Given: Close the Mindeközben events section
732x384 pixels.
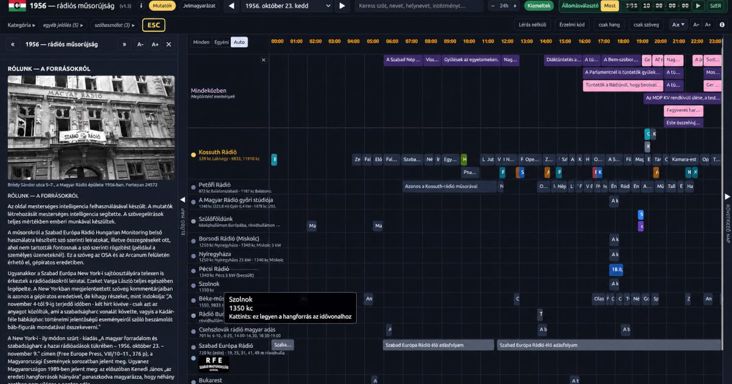Looking at the screenshot, I should click(x=263, y=60).
